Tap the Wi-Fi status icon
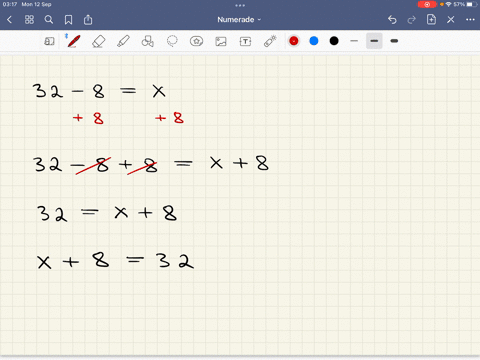 (448, 4)
